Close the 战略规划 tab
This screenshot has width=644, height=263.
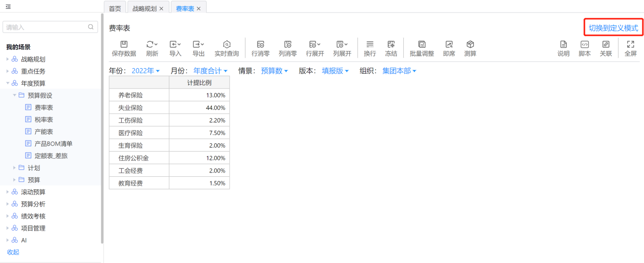point(162,8)
